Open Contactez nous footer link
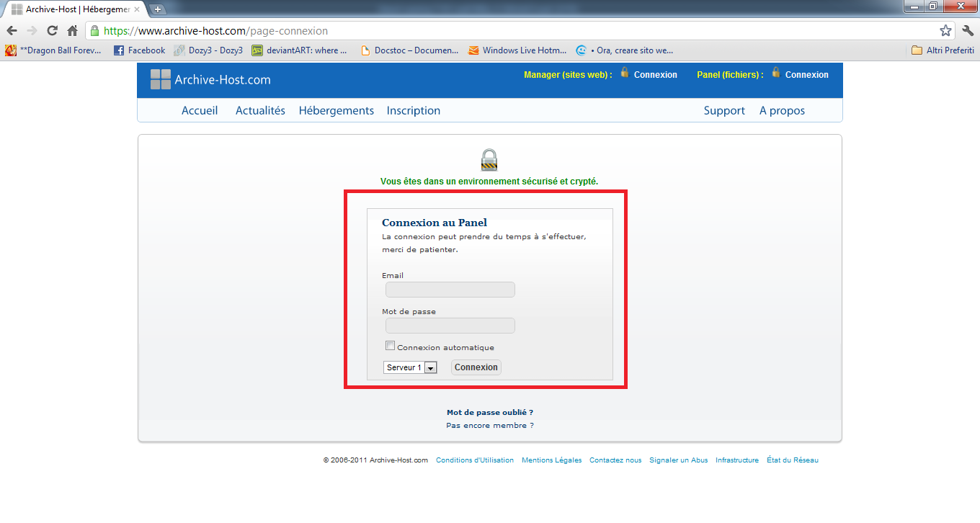Screen dimensions: 980x523 tap(615, 460)
